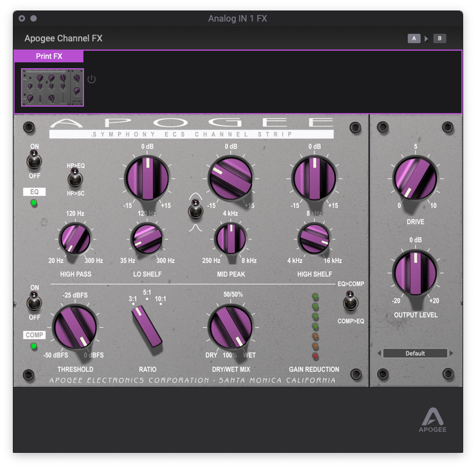The image size is (476, 468).
Task: Flip the EQ>COMP / COMP>EQ switch
Action: (x=351, y=301)
